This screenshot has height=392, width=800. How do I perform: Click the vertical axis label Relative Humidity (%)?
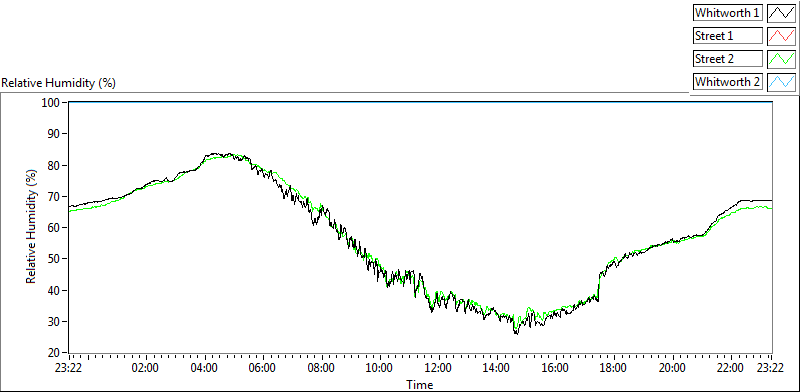click(32, 227)
